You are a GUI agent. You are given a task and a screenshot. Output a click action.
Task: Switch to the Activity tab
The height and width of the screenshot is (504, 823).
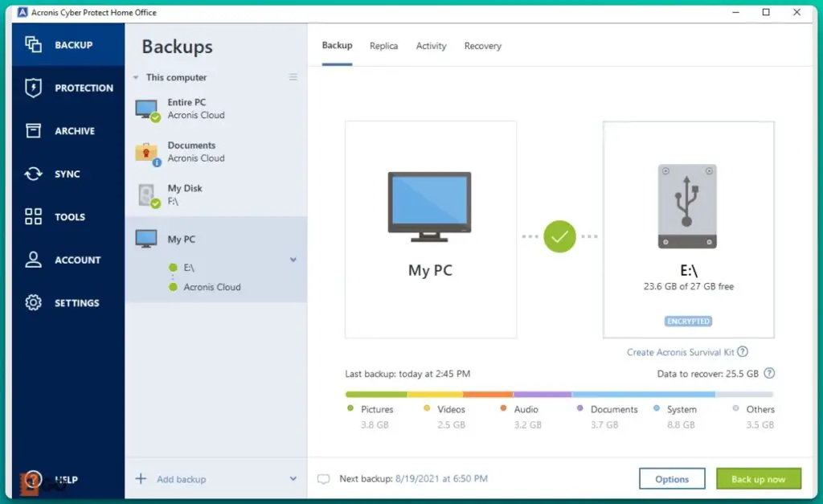point(431,46)
